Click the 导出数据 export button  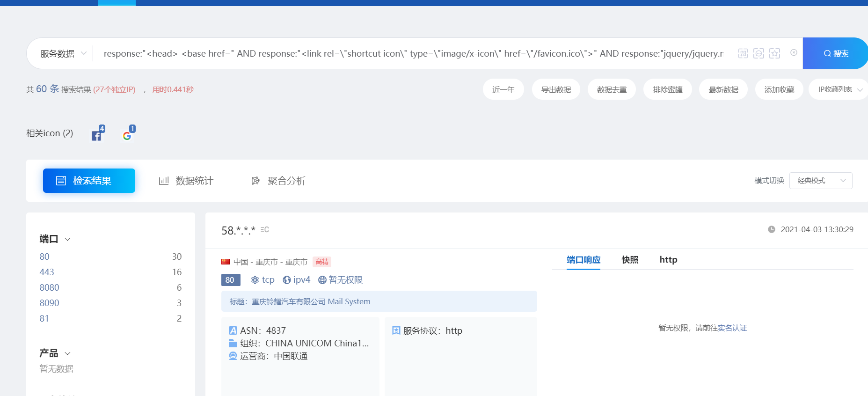(x=556, y=89)
